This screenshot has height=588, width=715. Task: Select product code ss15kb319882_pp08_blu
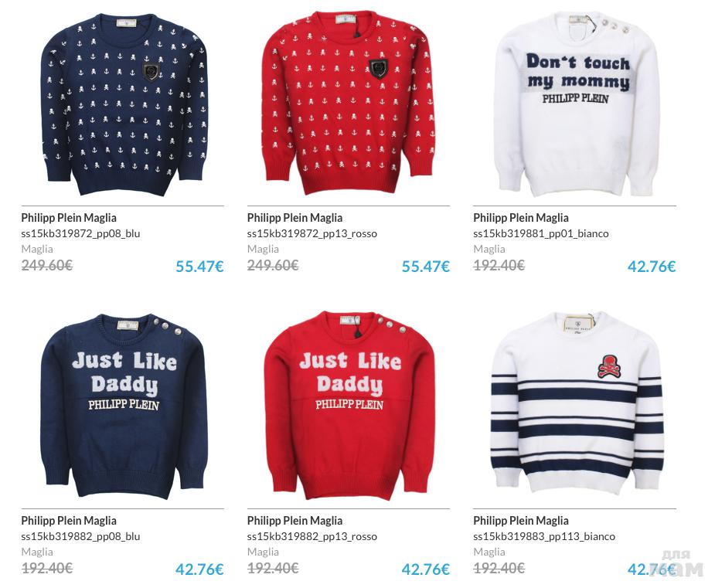[x=80, y=536]
